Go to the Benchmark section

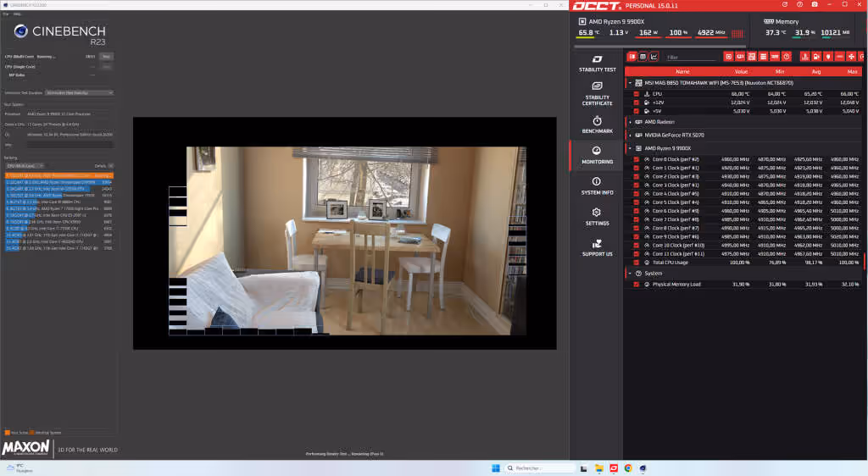[597, 125]
